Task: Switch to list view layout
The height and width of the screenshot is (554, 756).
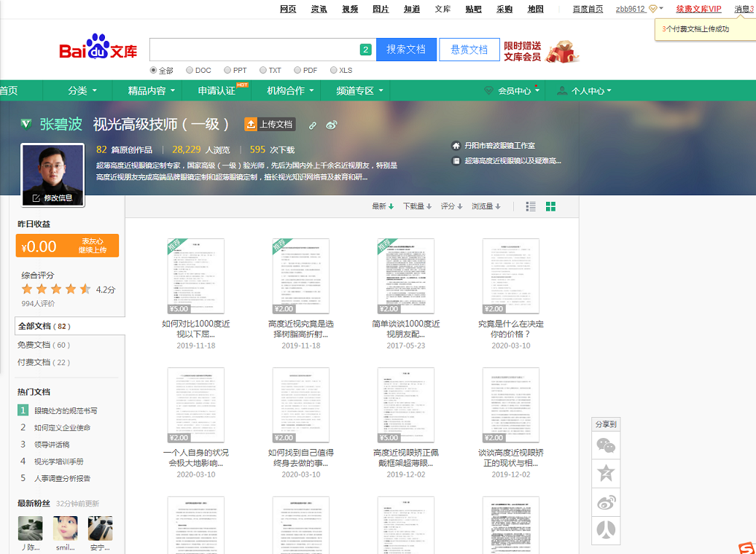Action: [x=530, y=206]
